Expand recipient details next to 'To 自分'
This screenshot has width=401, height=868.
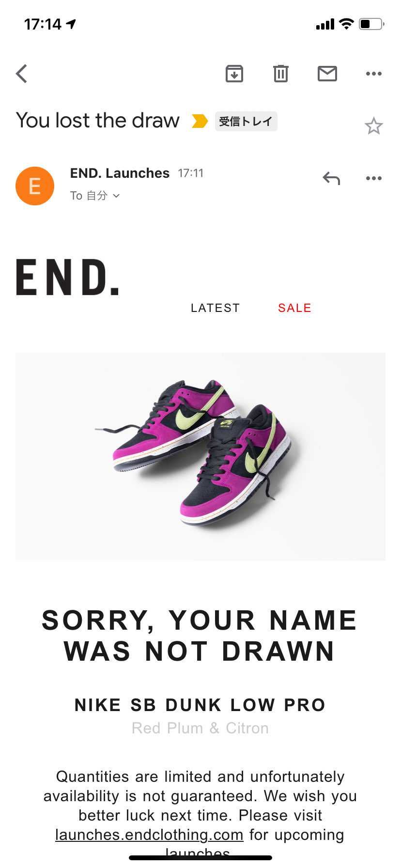(x=116, y=196)
